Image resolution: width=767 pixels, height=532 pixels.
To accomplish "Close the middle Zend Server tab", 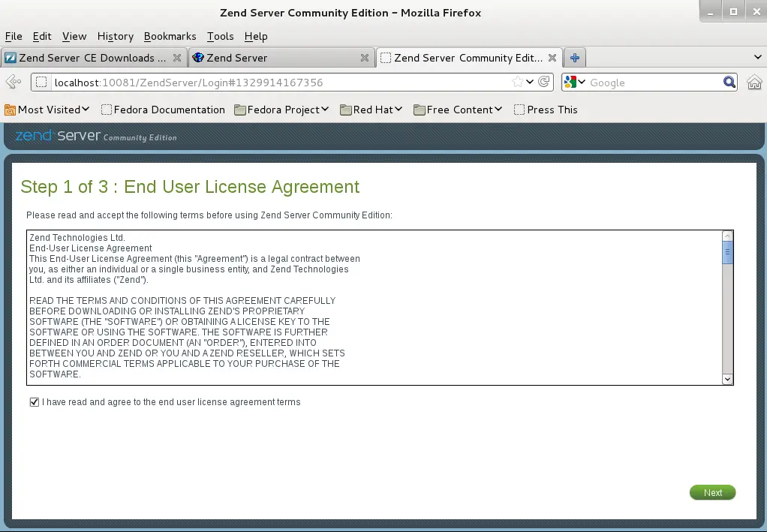I will (x=365, y=58).
